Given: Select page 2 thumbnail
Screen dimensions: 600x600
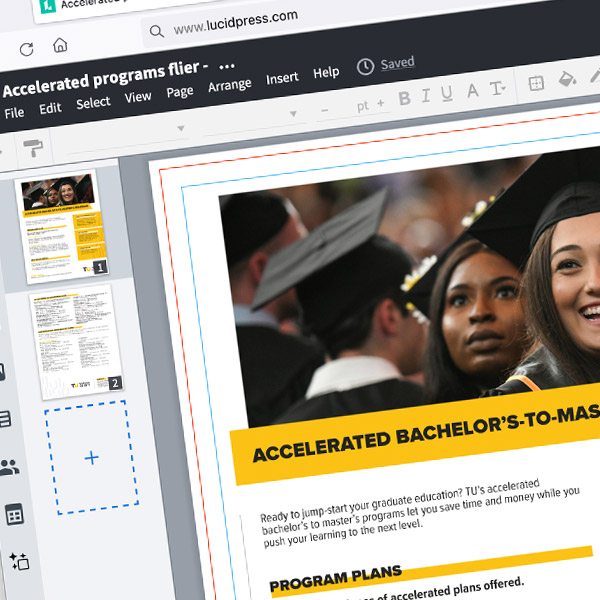Looking at the screenshot, I should 77,342.
